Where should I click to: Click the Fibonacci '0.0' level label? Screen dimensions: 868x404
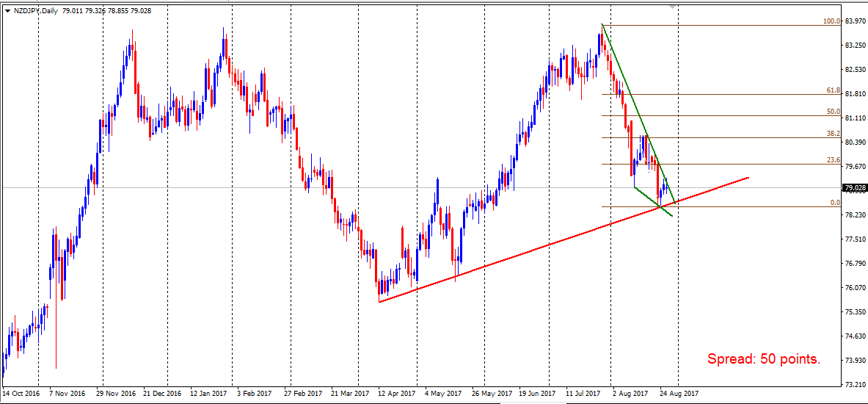pyautogui.click(x=835, y=203)
